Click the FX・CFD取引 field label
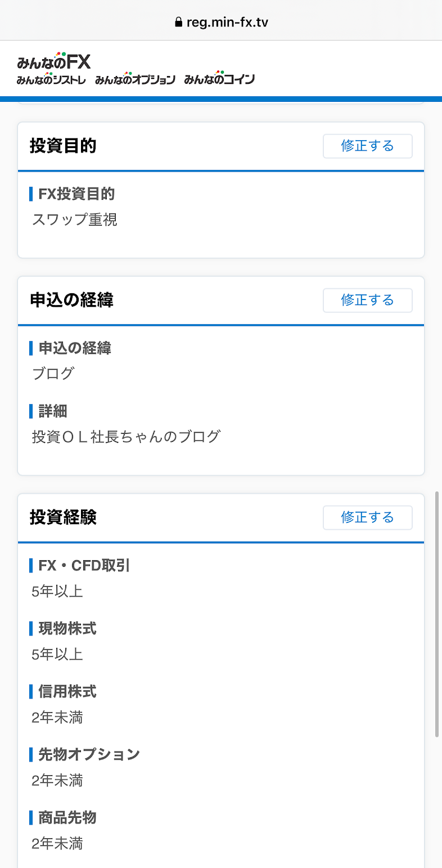Screen dimensions: 442x868 (84, 565)
